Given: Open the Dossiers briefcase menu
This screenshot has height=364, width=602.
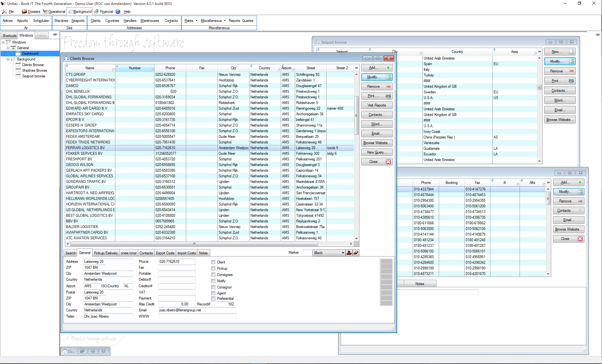Looking at the screenshot, I should point(31,12).
